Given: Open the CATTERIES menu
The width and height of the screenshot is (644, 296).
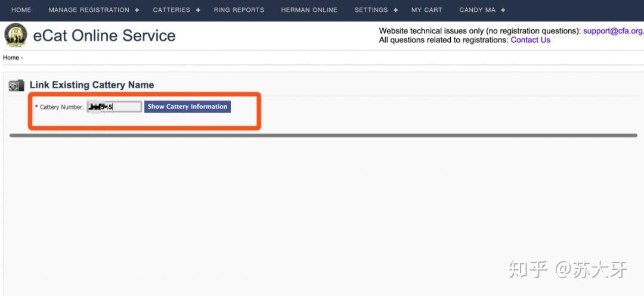Looking at the screenshot, I should (172, 10).
